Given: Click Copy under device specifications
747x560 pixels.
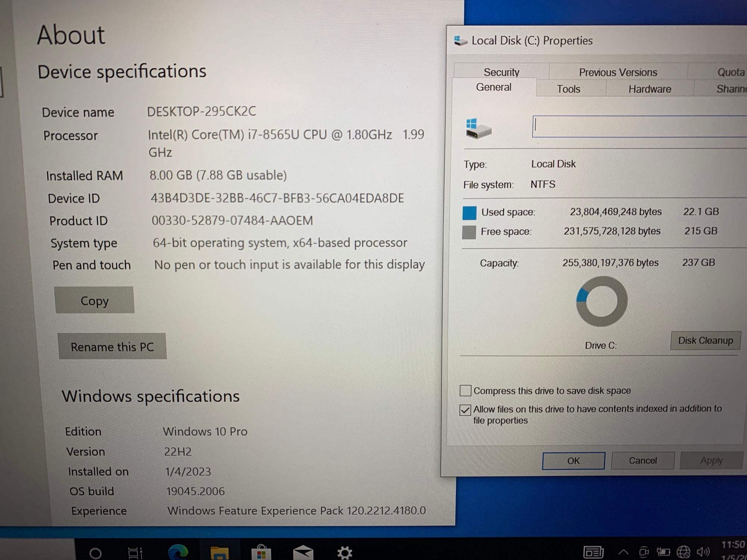Looking at the screenshot, I should (x=94, y=300).
